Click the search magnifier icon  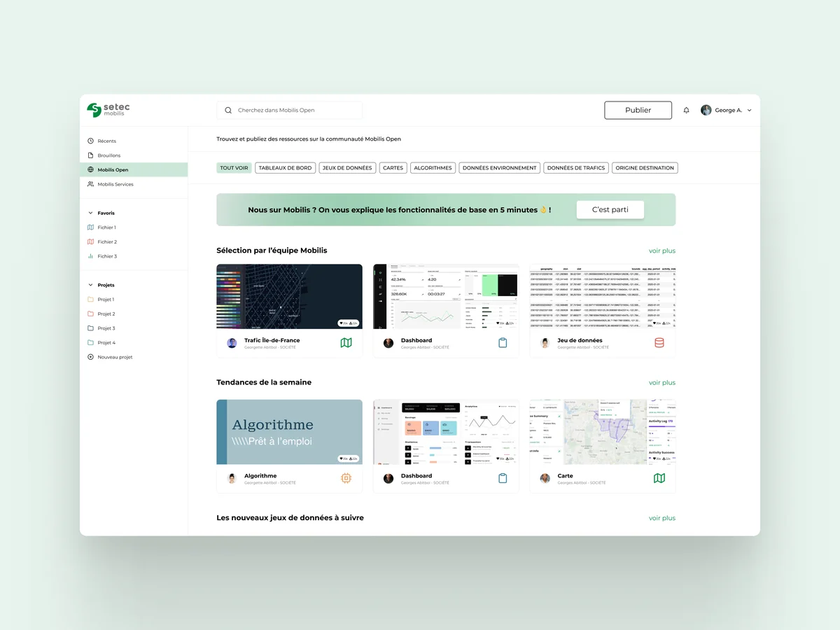228,111
